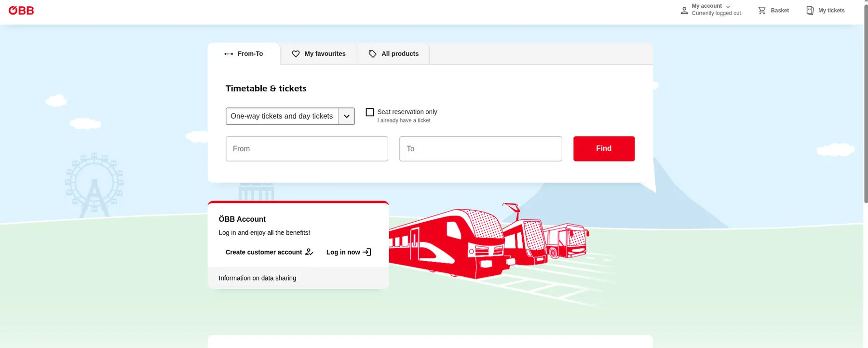868x348 pixels.
Task: Click the ÖBB logo
Action: 21,11
